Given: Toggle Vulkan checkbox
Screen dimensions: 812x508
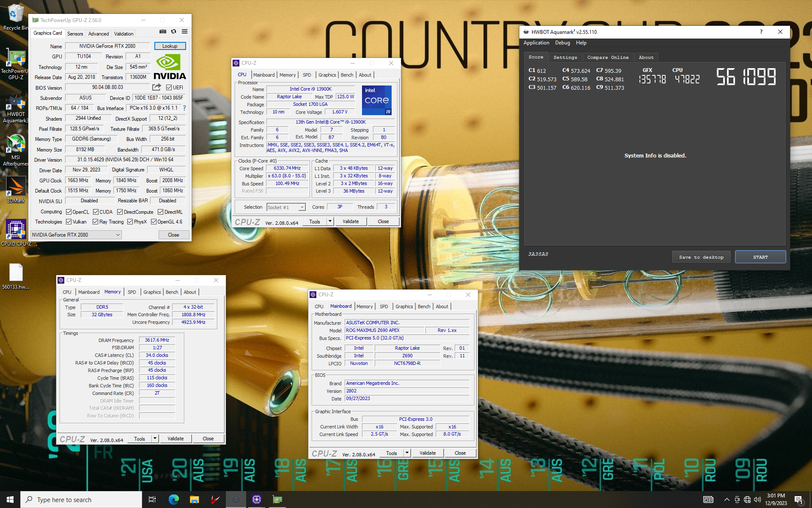Looking at the screenshot, I should (x=69, y=222).
